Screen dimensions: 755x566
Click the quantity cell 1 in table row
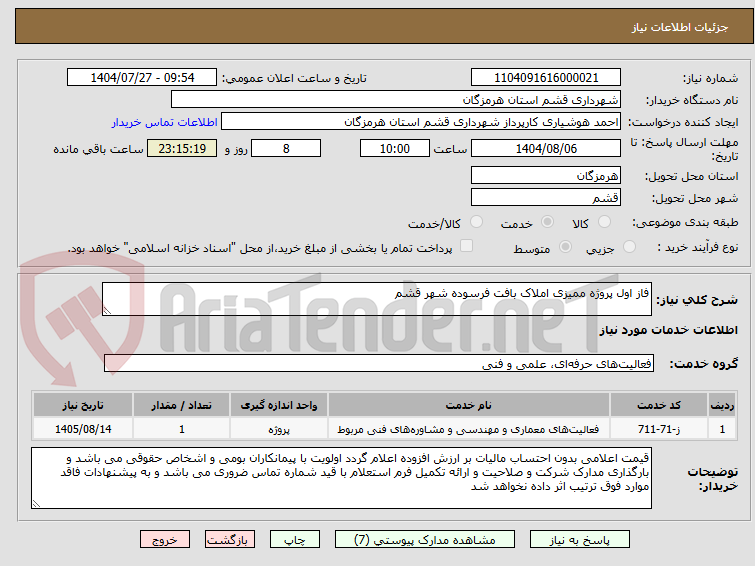182,429
